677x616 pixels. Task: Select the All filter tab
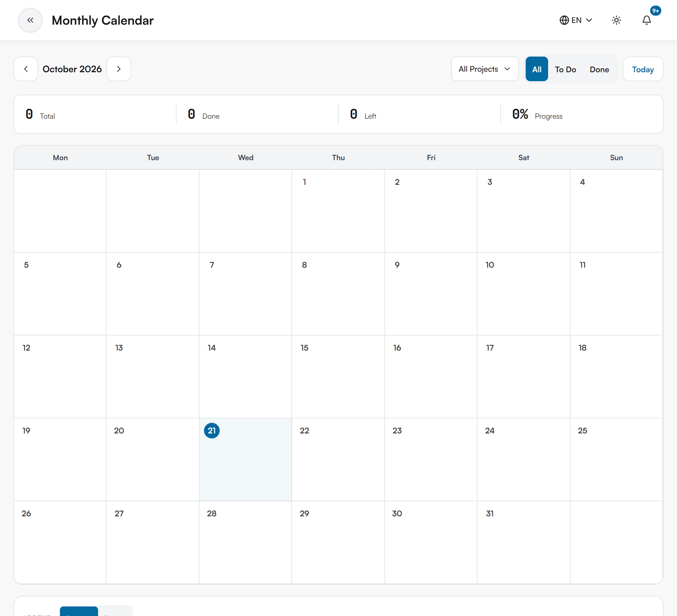pos(537,69)
